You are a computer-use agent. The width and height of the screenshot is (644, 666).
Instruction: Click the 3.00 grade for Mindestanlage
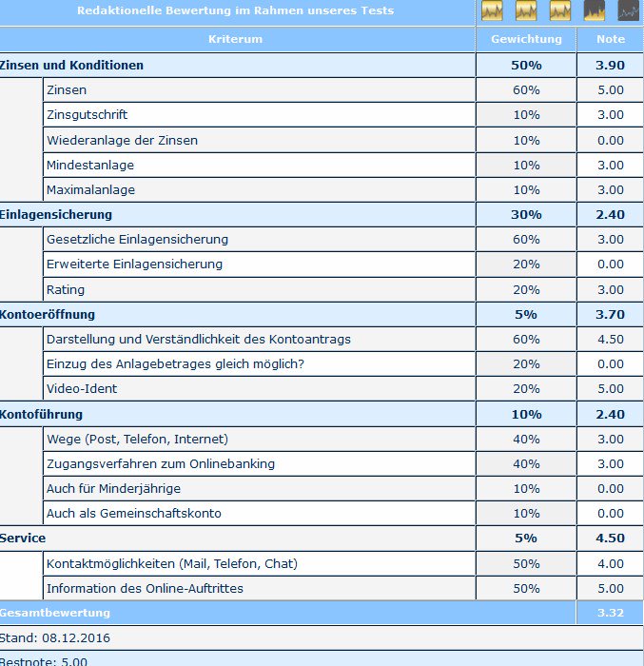[x=611, y=165]
